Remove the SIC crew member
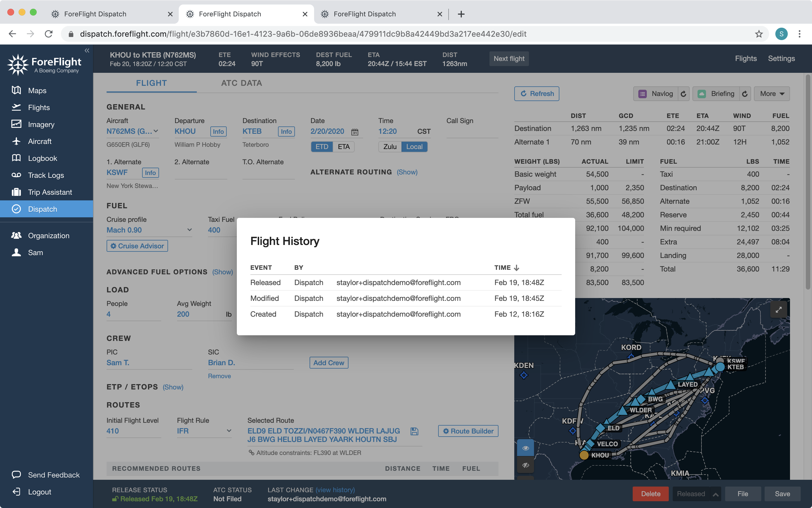 219,376
